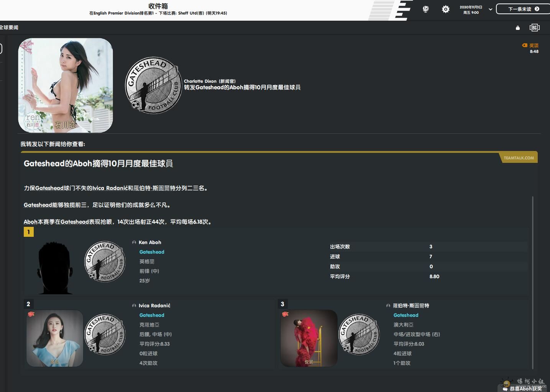The image size is (550, 392).
Task: Open 羅伯特·斯圖爾特 name in rank 3 card
Action: click(x=411, y=306)
